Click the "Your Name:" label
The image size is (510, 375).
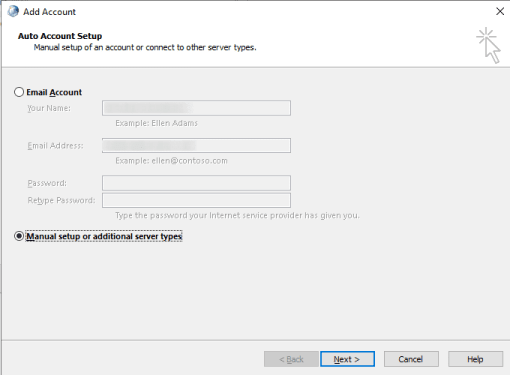coord(49,108)
